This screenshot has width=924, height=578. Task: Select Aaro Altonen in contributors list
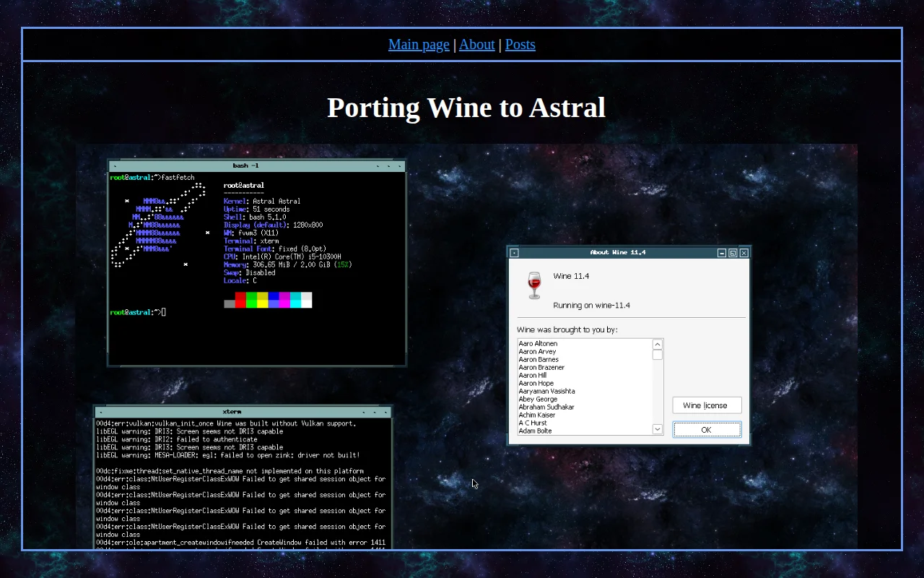click(538, 344)
